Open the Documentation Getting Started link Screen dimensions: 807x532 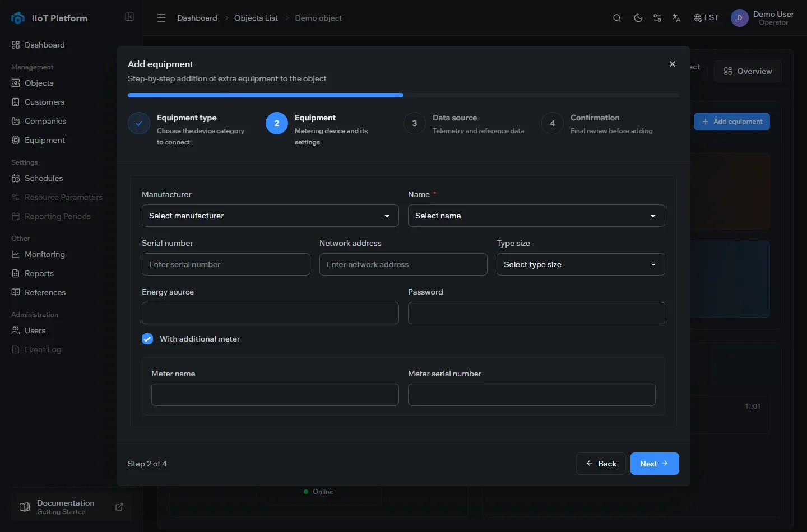click(71, 507)
